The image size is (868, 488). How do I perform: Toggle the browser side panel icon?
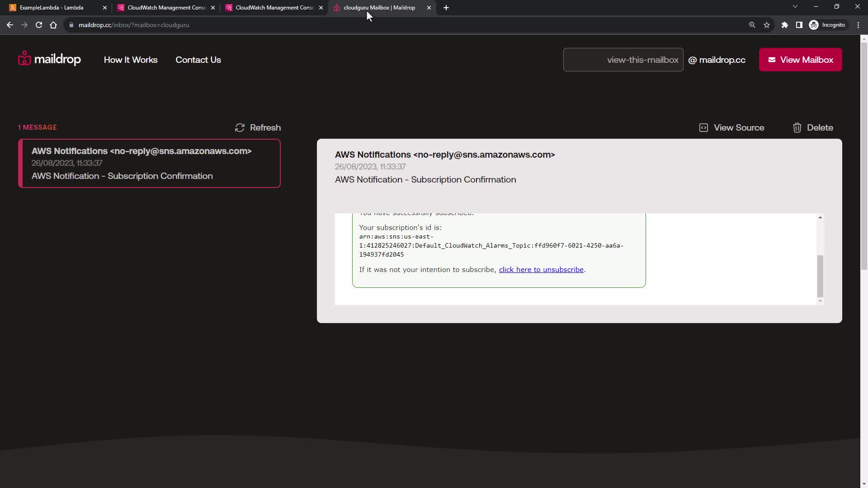(x=799, y=25)
